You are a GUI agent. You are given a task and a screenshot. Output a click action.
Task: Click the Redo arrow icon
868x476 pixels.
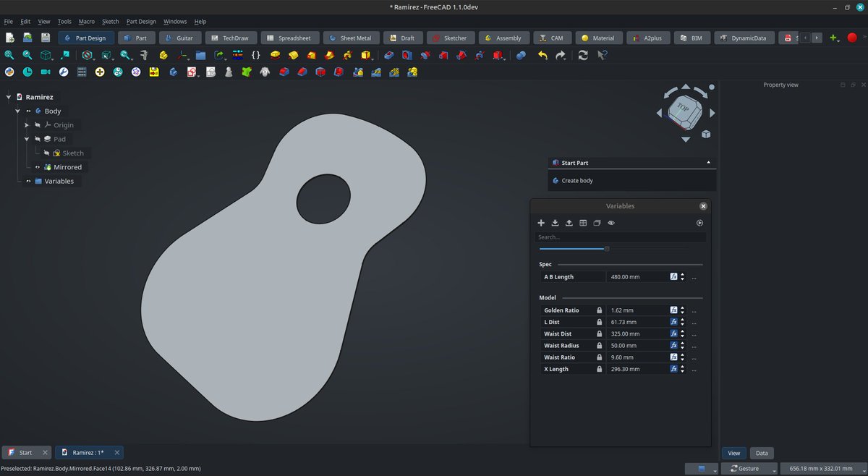pos(561,55)
